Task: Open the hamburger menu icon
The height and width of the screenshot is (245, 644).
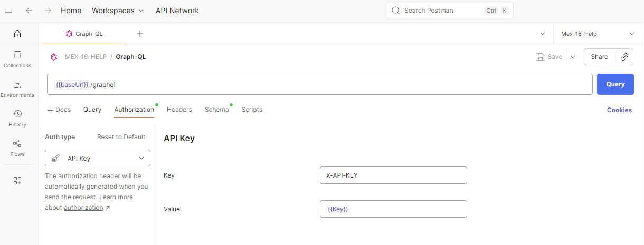Action: click(8, 11)
